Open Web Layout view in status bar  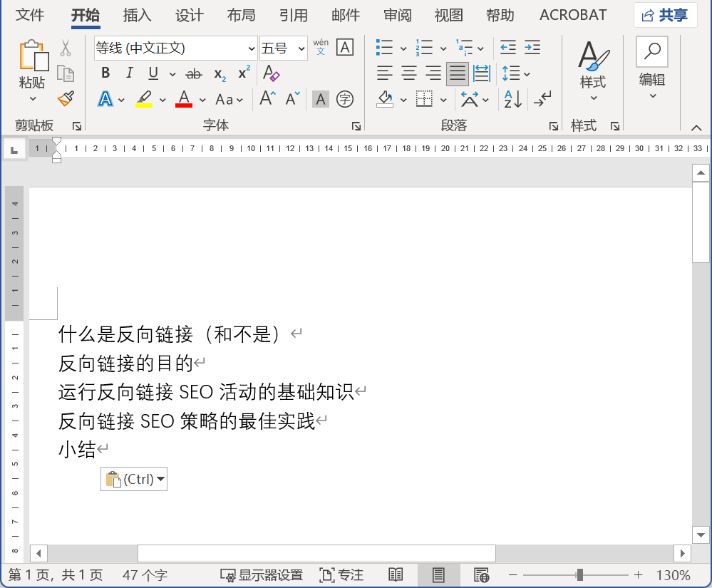482,575
